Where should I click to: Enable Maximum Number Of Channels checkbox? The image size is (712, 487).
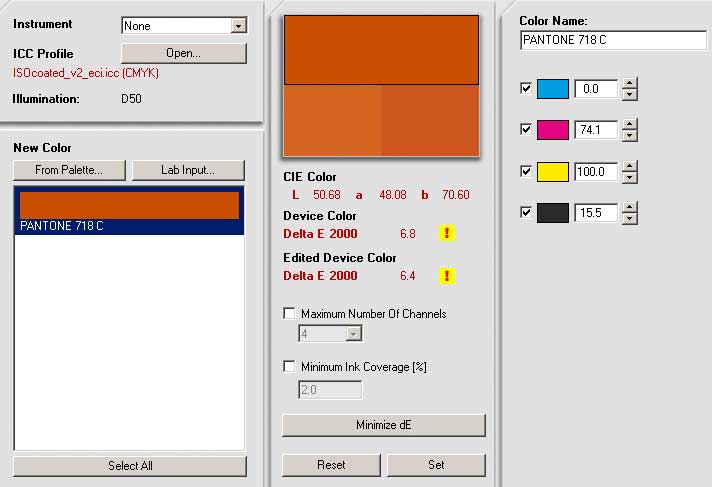click(289, 313)
